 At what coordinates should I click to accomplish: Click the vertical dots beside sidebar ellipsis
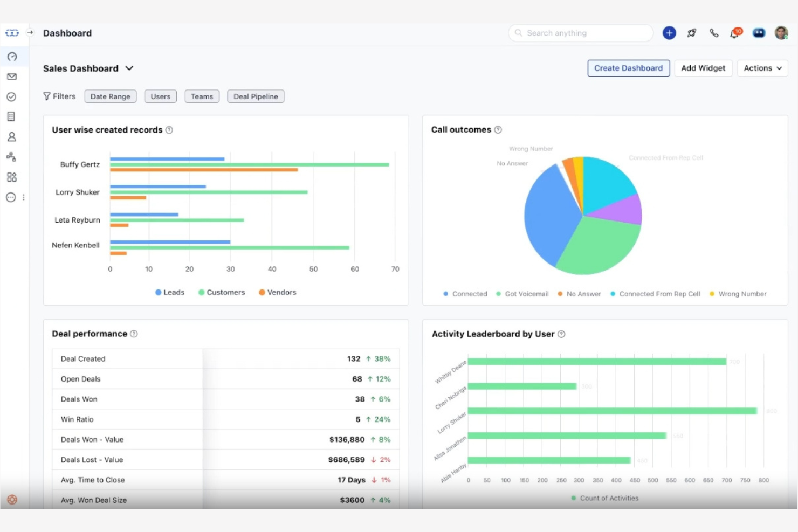[24, 197]
